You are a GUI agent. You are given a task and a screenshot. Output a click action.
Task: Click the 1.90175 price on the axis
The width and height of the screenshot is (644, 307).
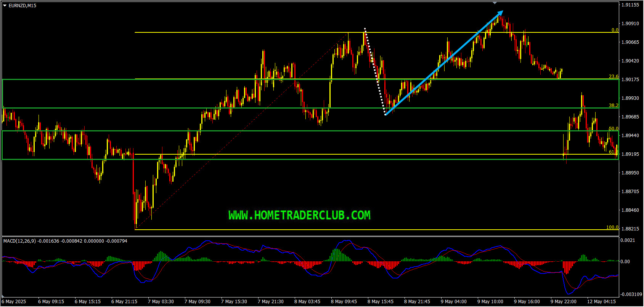point(630,80)
